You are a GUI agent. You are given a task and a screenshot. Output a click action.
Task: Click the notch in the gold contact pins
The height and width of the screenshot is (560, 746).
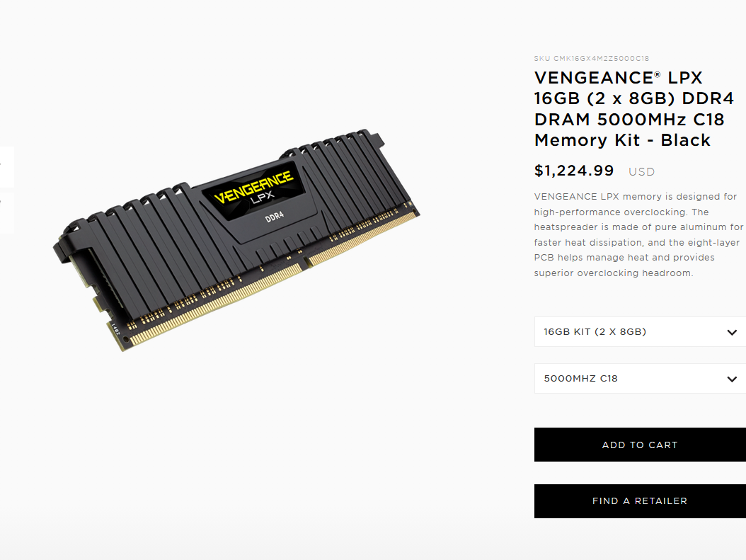coord(306,263)
